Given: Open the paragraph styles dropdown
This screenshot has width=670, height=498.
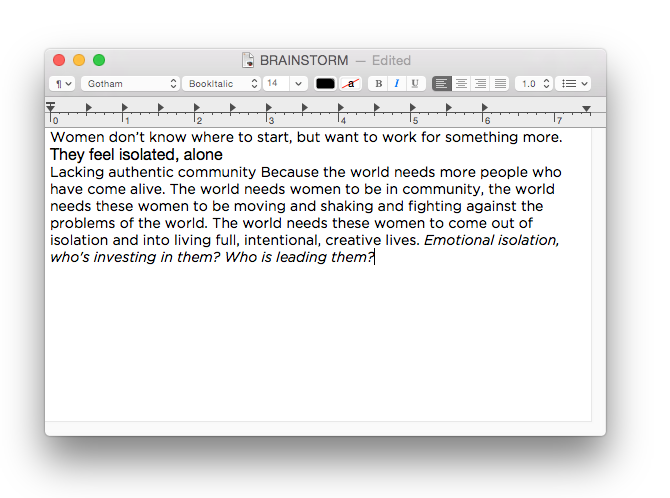Looking at the screenshot, I should [63, 84].
